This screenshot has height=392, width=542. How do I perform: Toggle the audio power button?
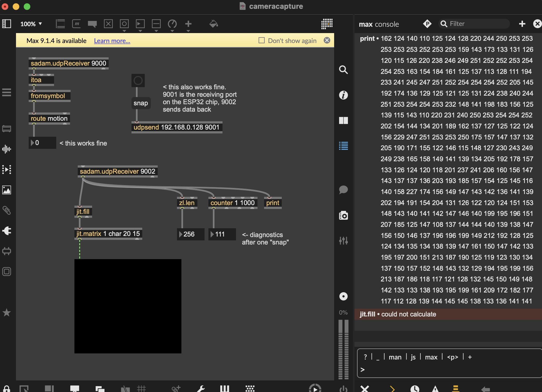pos(343,389)
